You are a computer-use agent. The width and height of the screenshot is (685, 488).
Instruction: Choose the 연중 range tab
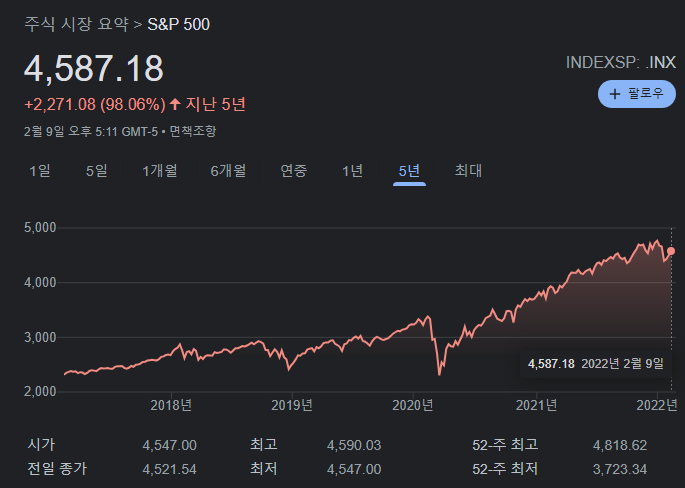pyautogui.click(x=294, y=171)
